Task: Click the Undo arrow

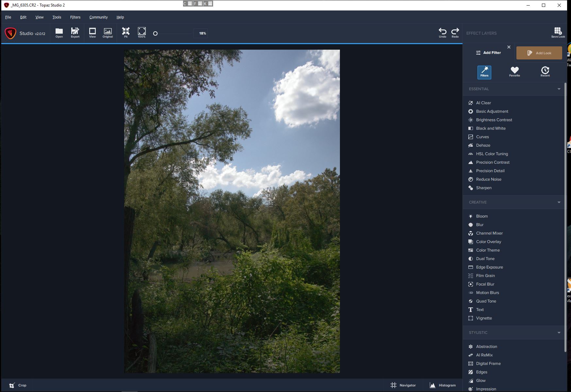Action: coord(443,32)
